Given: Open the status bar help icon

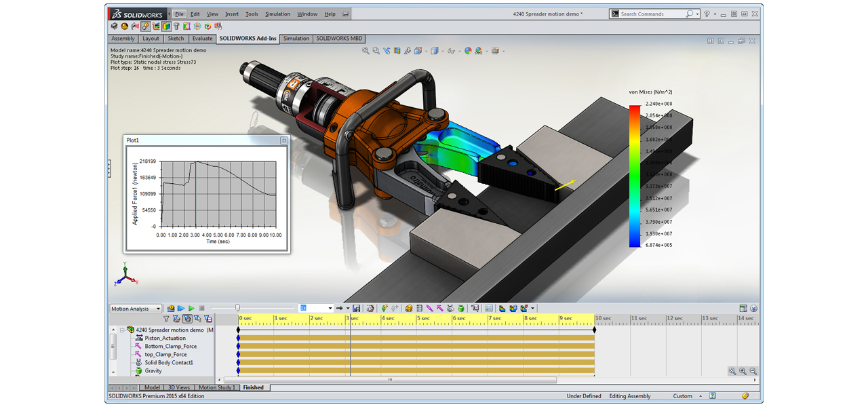Looking at the screenshot, I should [x=712, y=395].
